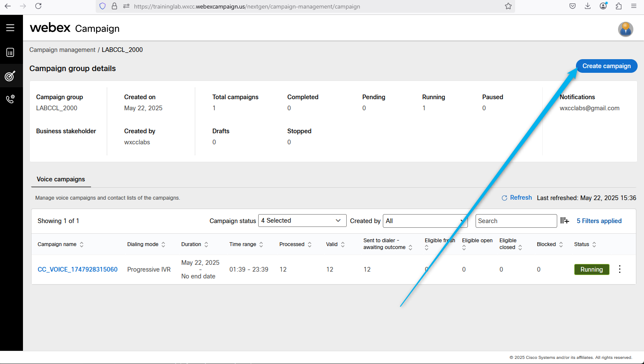Open the target campaign management icon
The height and width of the screenshot is (364, 644).
point(10,76)
